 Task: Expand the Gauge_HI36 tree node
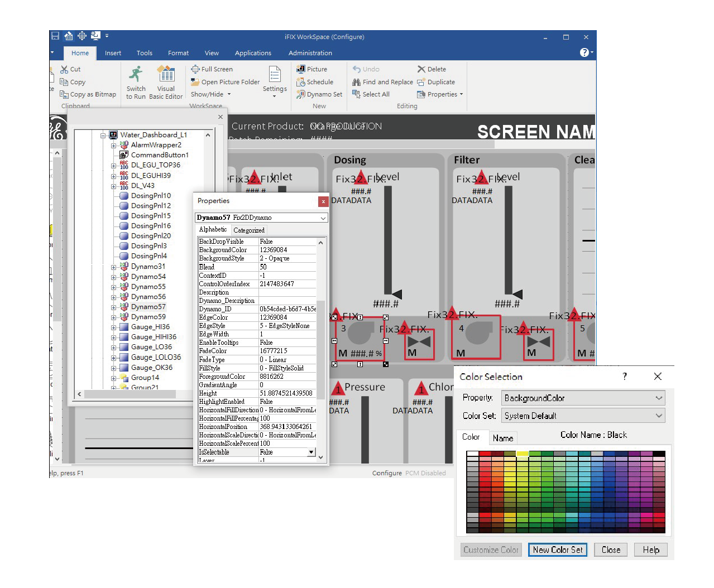click(113, 327)
